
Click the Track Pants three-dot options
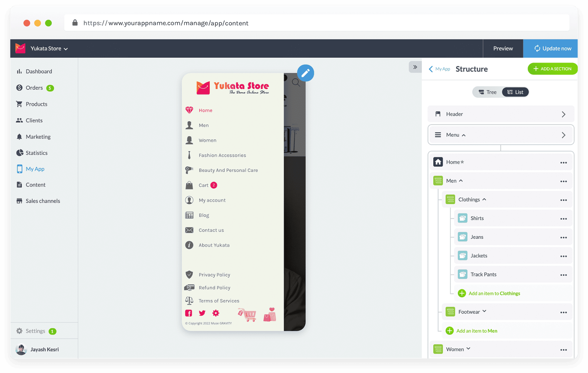563,274
